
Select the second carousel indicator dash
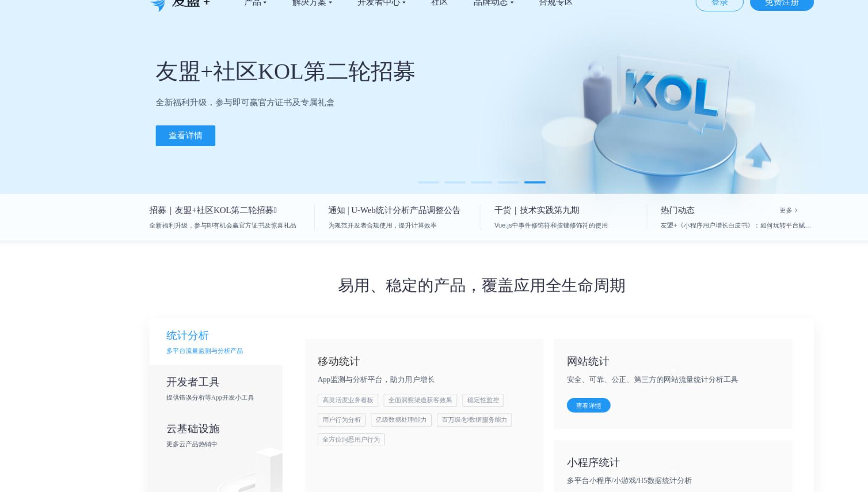pos(455,182)
